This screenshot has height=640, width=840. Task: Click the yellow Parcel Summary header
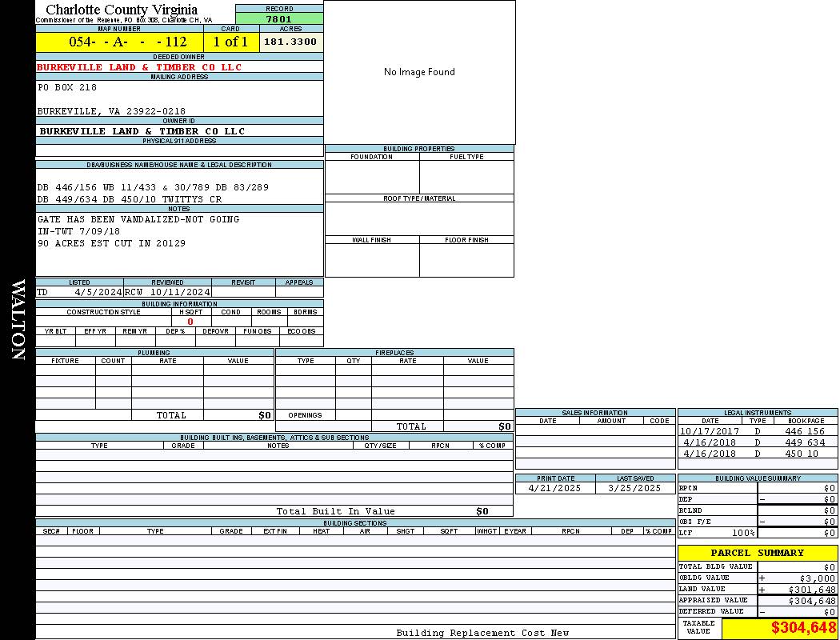[x=757, y=553]
